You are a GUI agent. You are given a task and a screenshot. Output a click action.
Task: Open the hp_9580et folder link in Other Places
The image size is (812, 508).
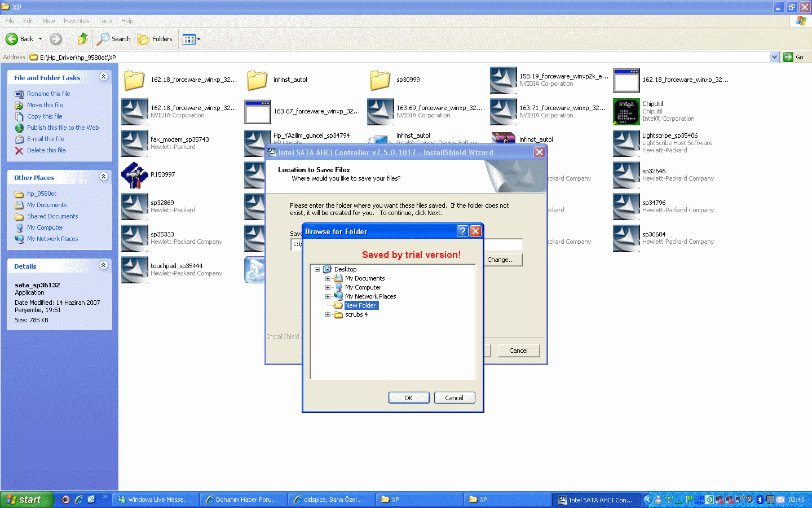[42, 194]
